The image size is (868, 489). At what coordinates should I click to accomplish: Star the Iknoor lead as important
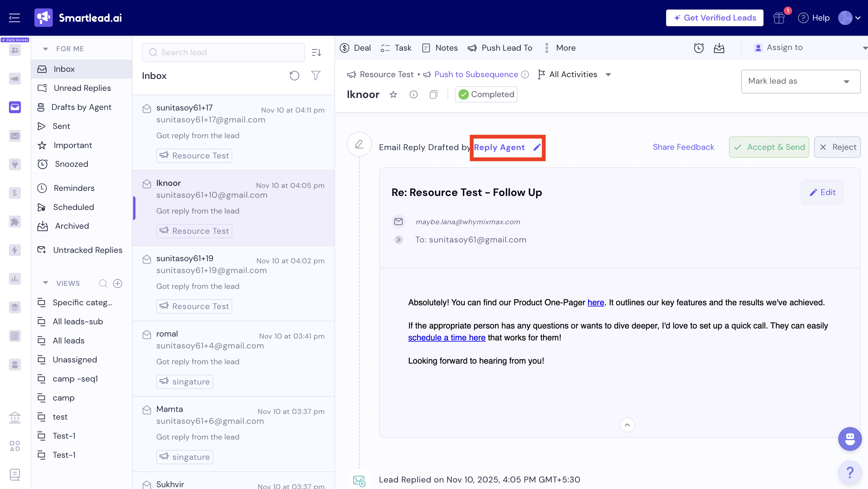coord(393,94)
